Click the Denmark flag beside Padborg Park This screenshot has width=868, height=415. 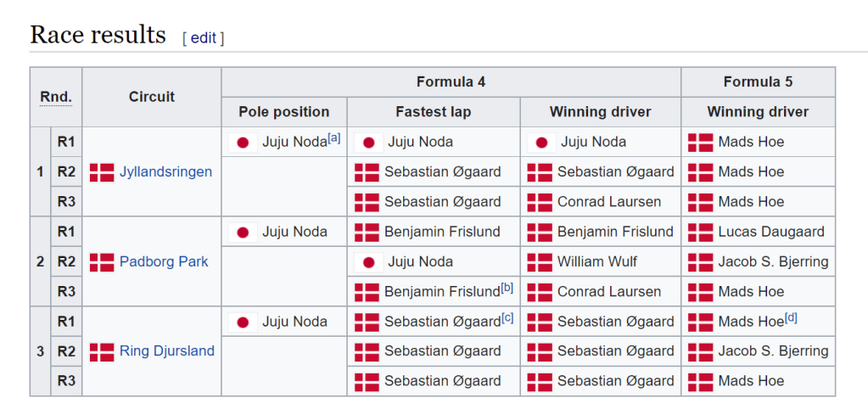click(101, 262)
